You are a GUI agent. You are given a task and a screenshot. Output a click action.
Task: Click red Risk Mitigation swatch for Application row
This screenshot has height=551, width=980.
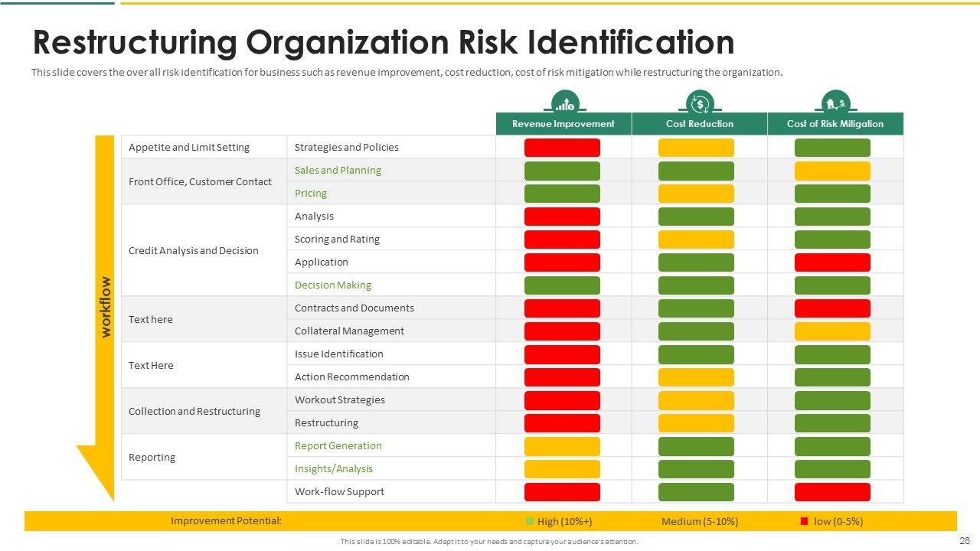832,262
